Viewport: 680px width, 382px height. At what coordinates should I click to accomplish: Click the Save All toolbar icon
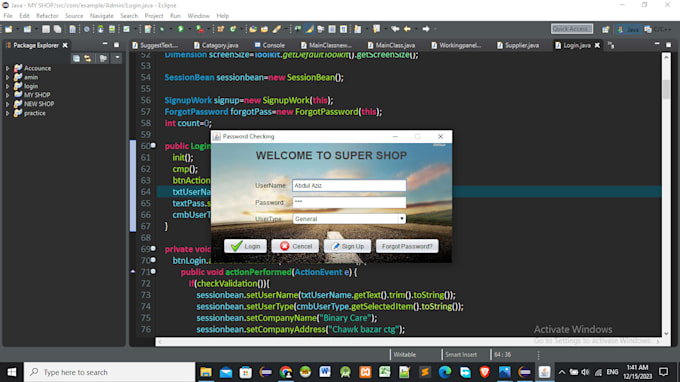coord(57,29)
